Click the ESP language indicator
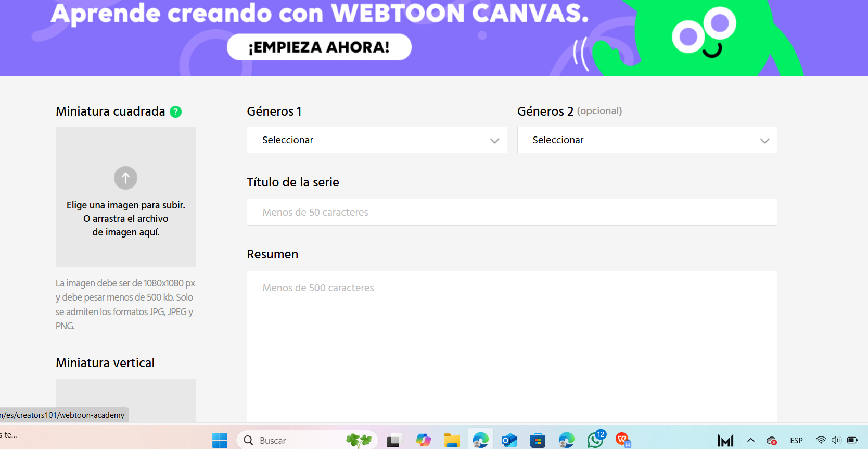This screenshot has height=449, width=868. pos(796,441)
